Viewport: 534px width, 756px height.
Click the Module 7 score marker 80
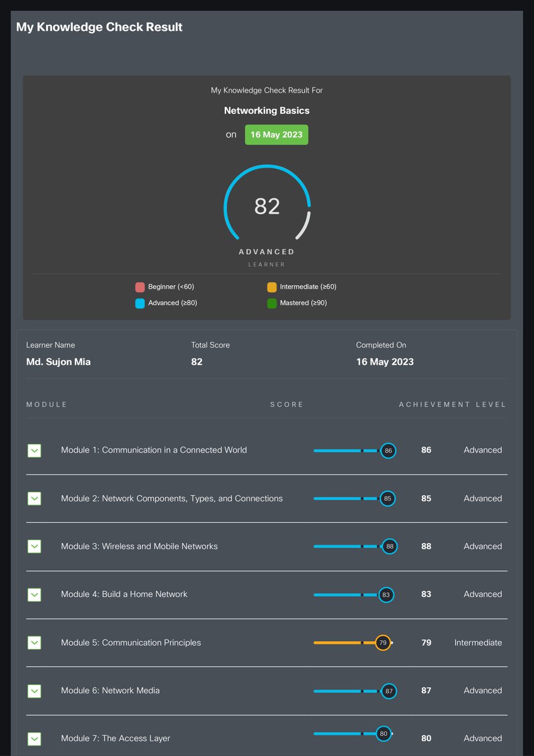[x=383, y=733]
